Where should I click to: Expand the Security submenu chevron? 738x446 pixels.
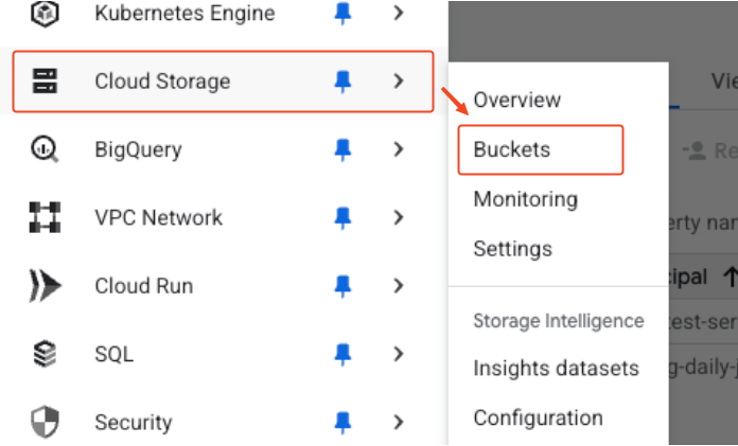pos(399,422)
